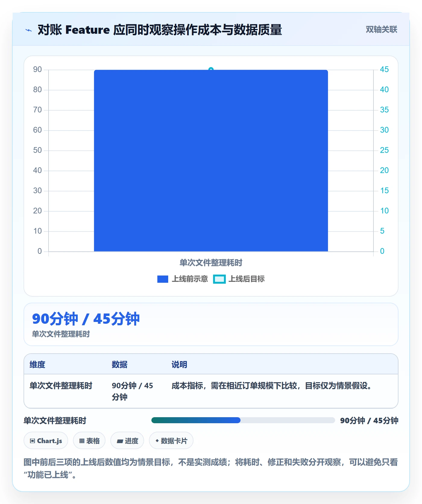Click the square icon in the Chart.js chip
Viewport: 422px width, 504px height.
pos(33,441)
